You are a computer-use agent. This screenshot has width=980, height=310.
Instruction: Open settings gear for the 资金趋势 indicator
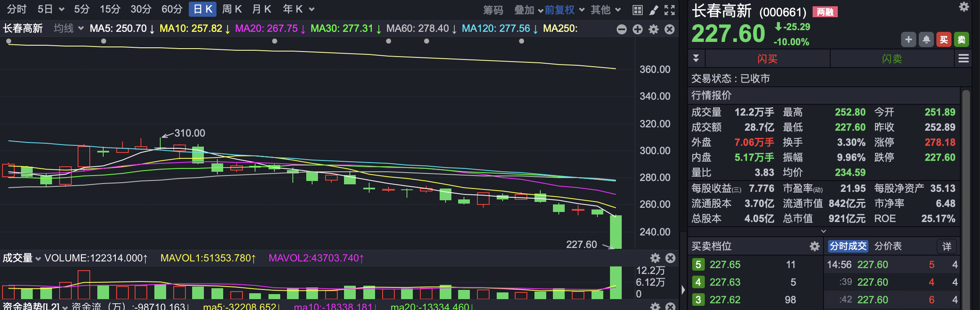click(x=655, y=307)
